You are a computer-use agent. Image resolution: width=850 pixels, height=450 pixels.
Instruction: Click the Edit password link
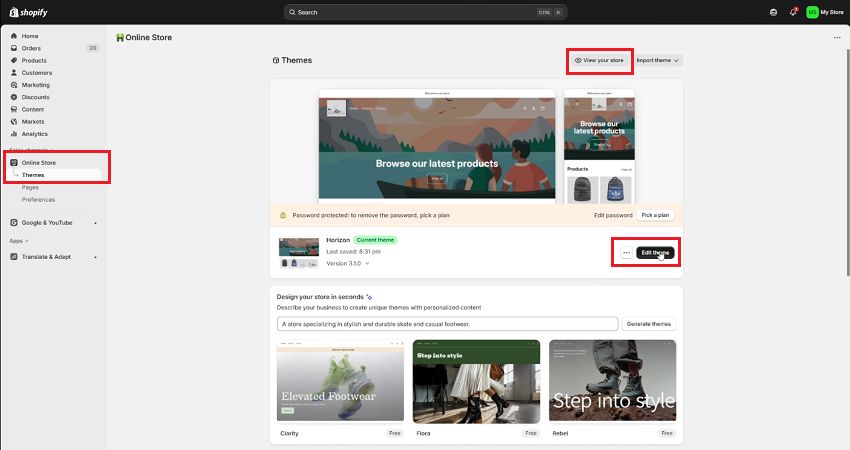(613, 215)
